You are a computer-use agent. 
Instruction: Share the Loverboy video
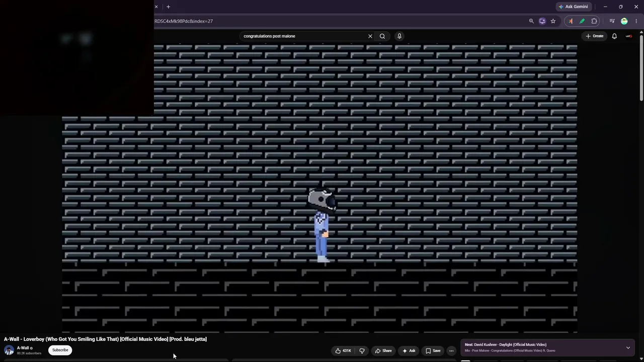coord(383,351)
